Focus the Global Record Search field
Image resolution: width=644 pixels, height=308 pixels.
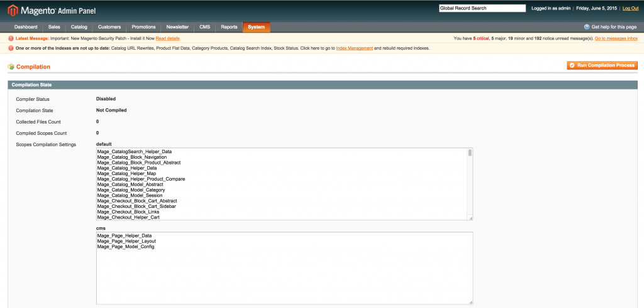[x=482, y=8]
